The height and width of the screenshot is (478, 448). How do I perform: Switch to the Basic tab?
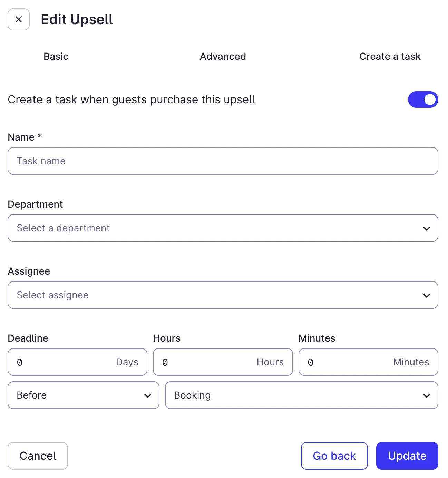pyautogui.click(x=56, y=56)
